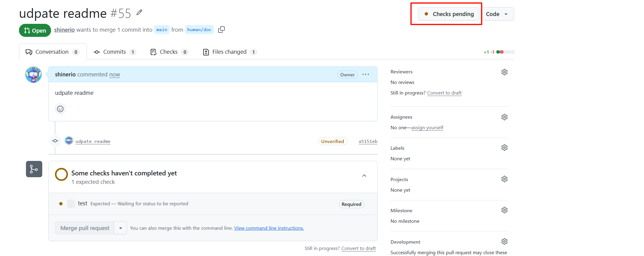The width and height of the screenshot is (644, 256).
Task: Collapse the checks status section
Action: (x=364, y=176)
